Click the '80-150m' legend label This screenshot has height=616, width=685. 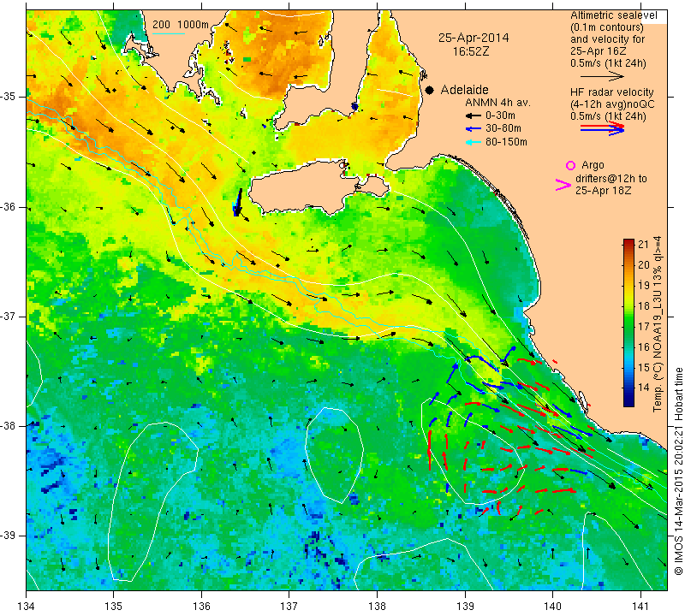[506, 141]
